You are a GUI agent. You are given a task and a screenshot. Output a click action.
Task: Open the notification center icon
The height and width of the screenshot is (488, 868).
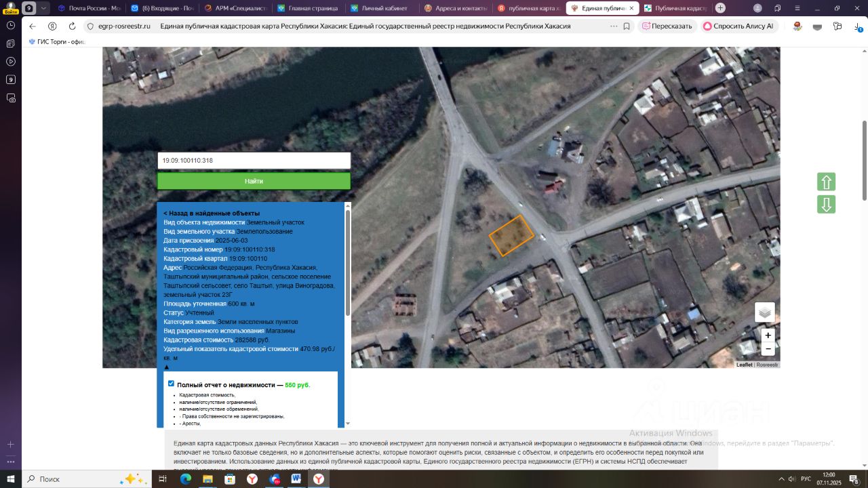[854, 479]
